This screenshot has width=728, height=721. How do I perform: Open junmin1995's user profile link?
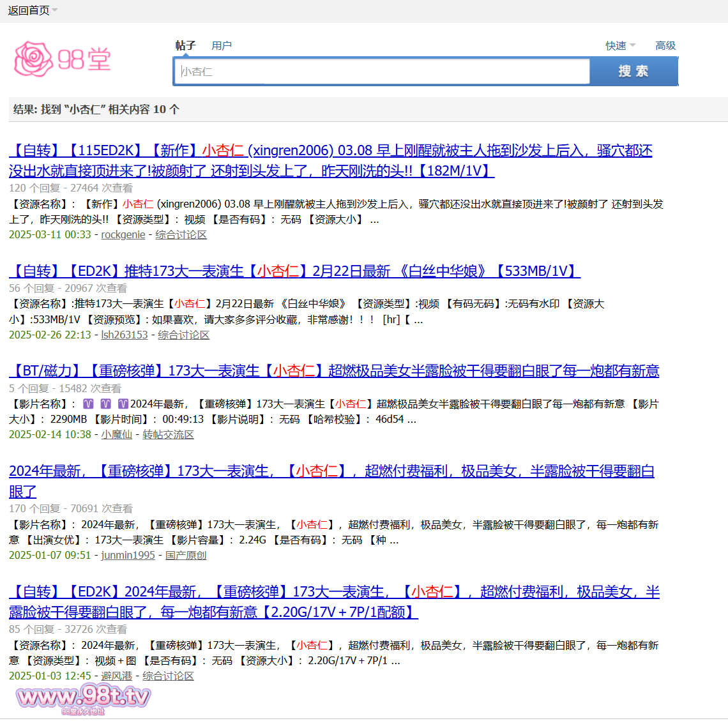tap(128, 555)
